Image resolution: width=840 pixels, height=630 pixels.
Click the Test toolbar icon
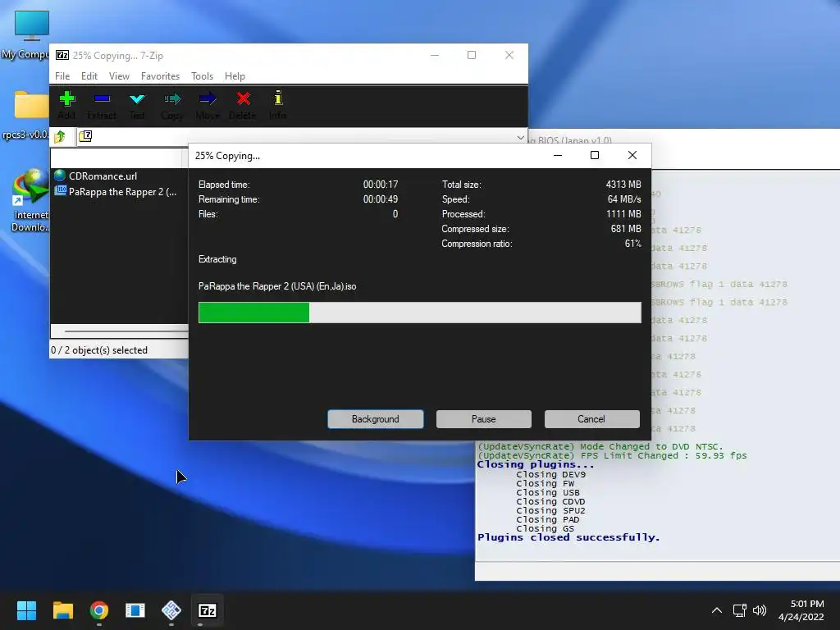(137, 105)
